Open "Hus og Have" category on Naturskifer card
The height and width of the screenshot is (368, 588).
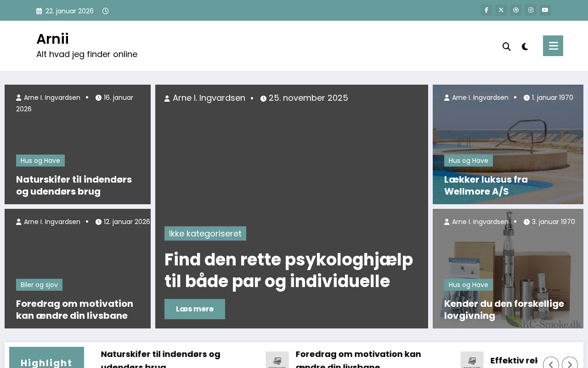coord(40,161)
